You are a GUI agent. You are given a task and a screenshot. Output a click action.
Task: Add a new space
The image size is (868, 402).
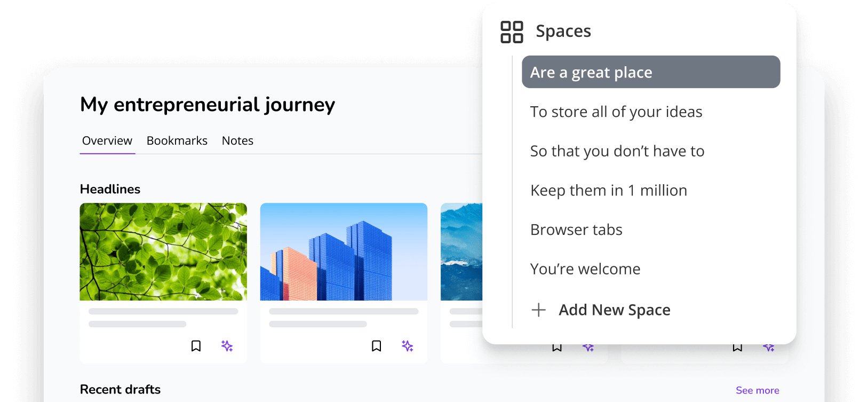tap(601, 310)
